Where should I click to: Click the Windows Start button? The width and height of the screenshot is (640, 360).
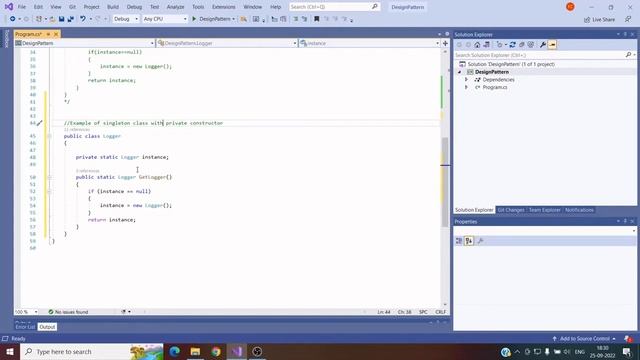[10, 351]
